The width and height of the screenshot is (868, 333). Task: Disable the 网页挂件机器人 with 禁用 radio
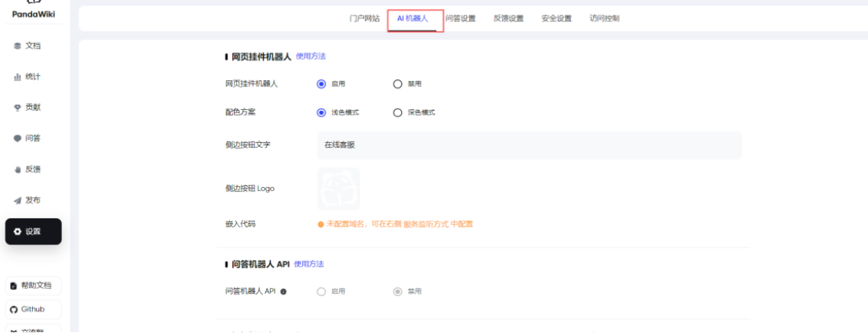click(x=398, y=83)
